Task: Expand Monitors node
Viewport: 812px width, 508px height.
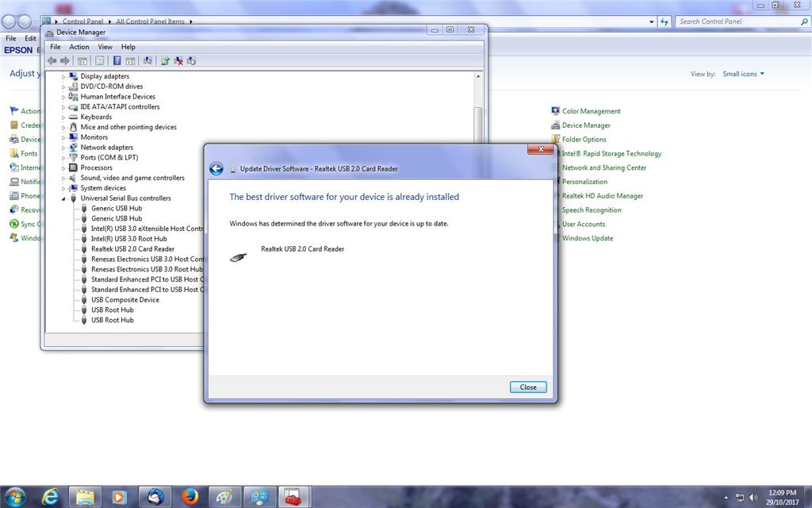Action: pyautogui.click(x=63, y=137)
